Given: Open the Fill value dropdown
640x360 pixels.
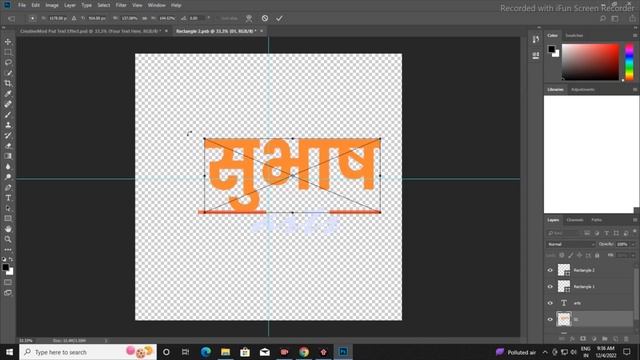Looking at the screenshot, I should coord(633,255).
